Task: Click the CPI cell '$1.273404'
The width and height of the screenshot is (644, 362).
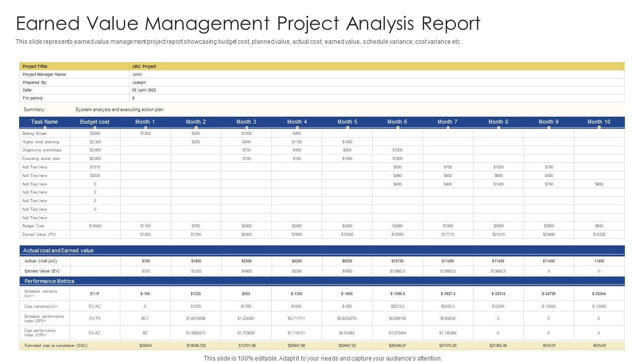Action: [397, 332]
